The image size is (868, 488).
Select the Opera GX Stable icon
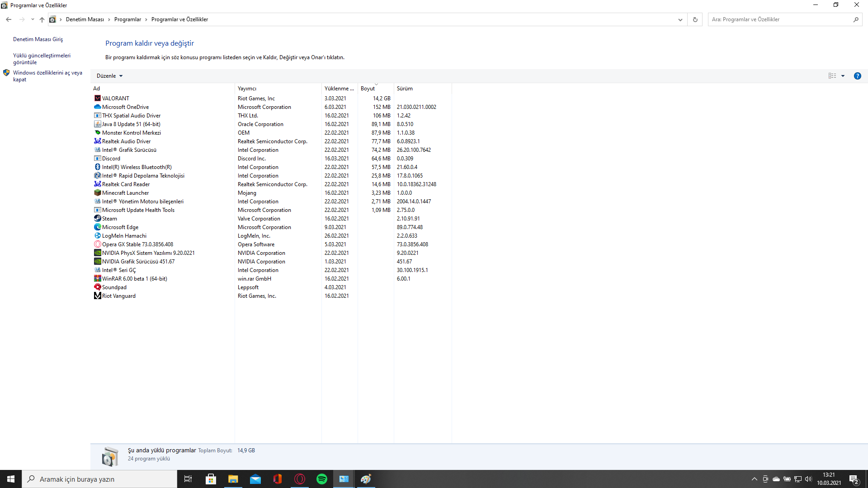pos(97,244)
